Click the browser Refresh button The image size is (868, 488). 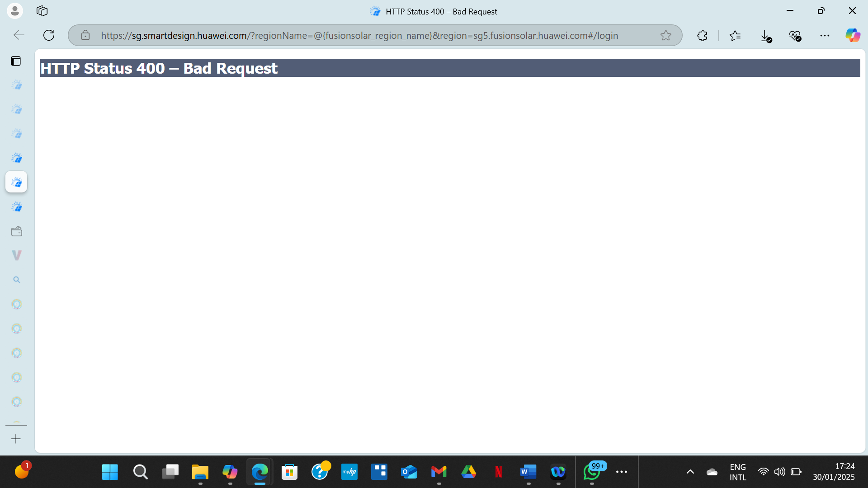pyautogui.click(x=49, y=35)
